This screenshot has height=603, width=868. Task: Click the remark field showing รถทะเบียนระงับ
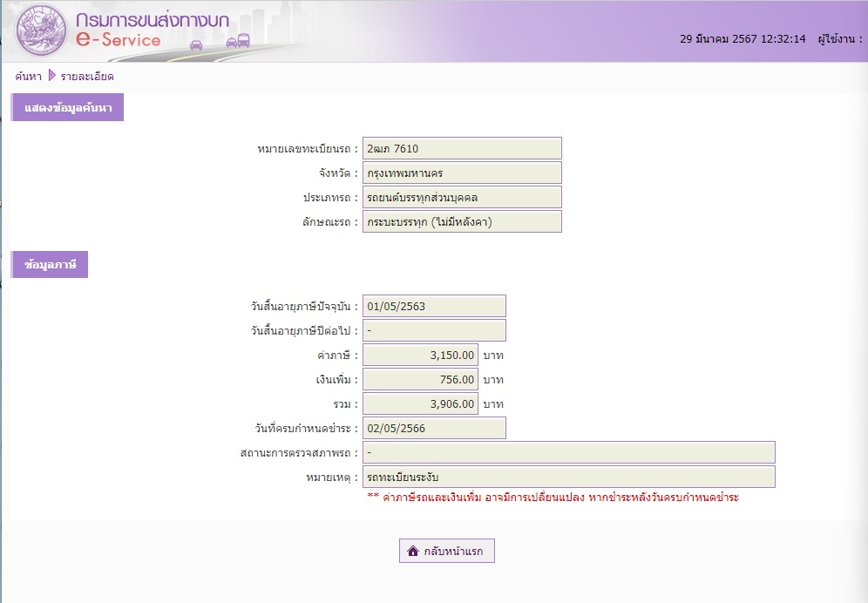click(569, 477)
